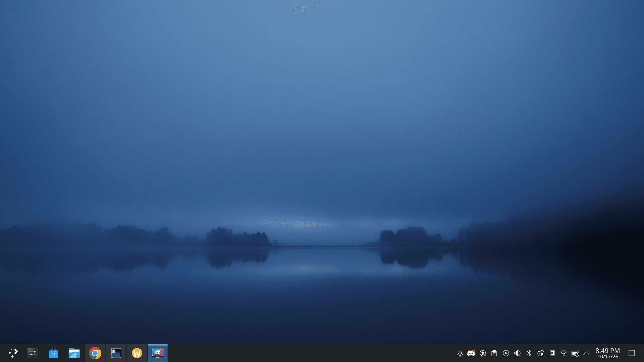Open the media player tray control
The height and width of the screenshot is (362, 644).
pos(506,353)
